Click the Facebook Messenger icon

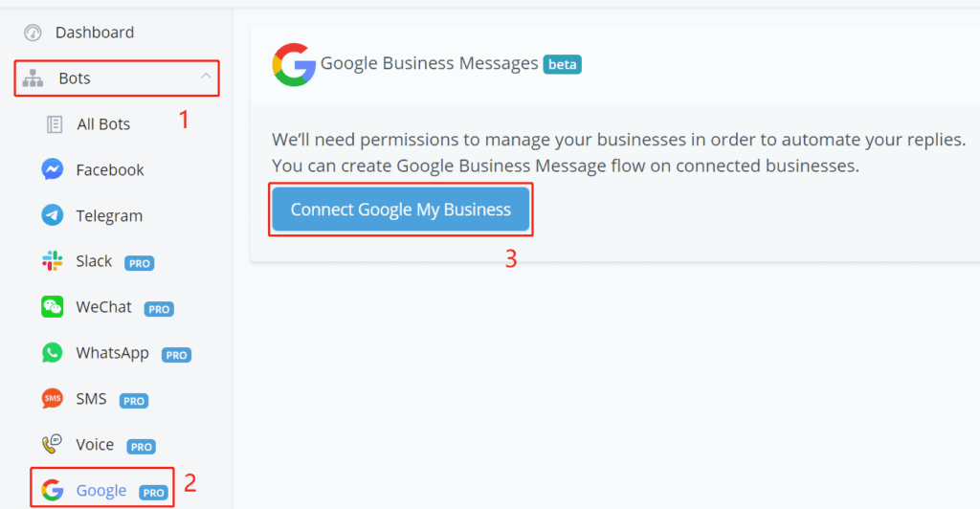pyautogui.click(x=53, y=170)
